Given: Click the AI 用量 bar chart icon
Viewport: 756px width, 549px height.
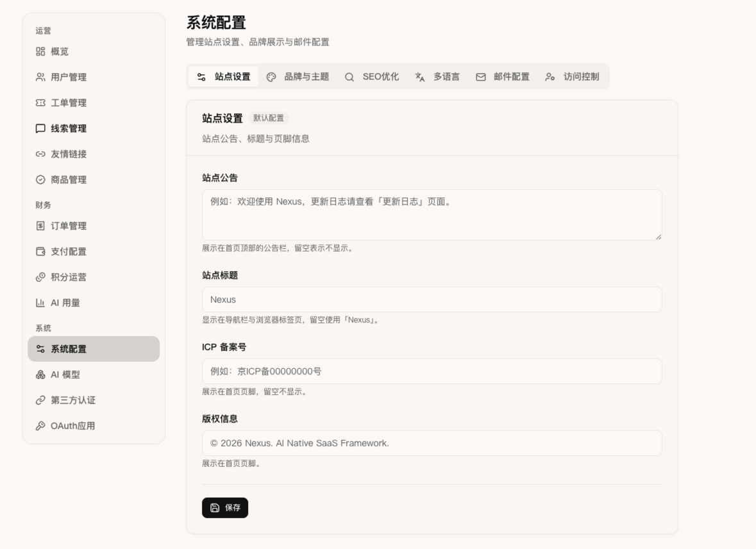Looking at the screenshot, I should click(40, 303).
